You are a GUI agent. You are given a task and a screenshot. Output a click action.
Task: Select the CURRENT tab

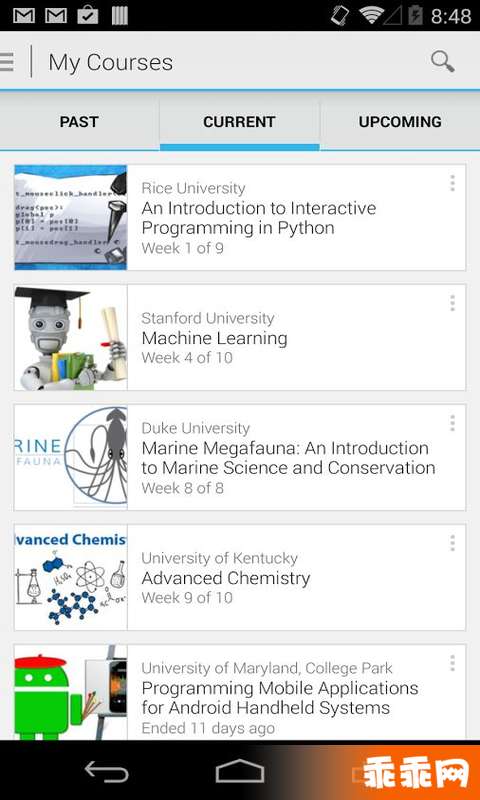[239, 122]
